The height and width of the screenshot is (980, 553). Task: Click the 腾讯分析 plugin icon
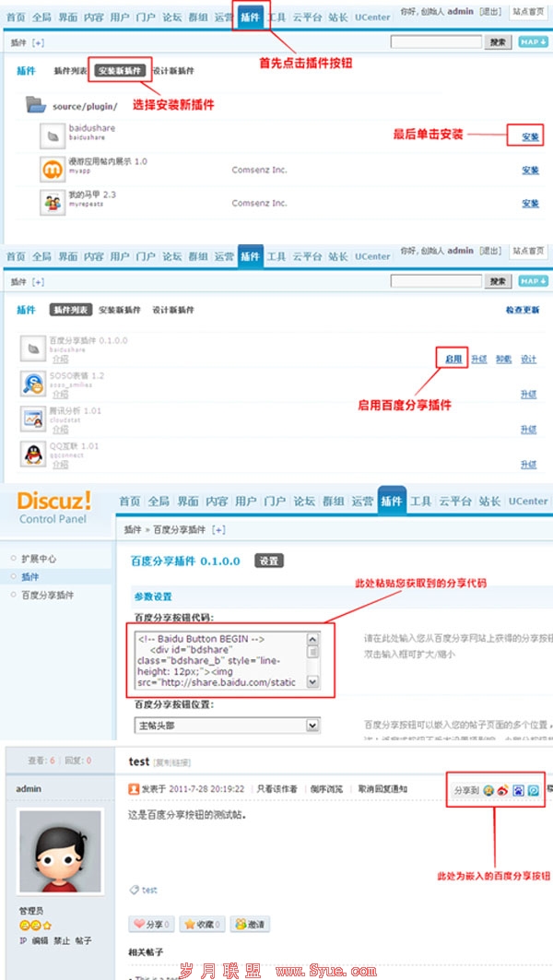point(34,417)
